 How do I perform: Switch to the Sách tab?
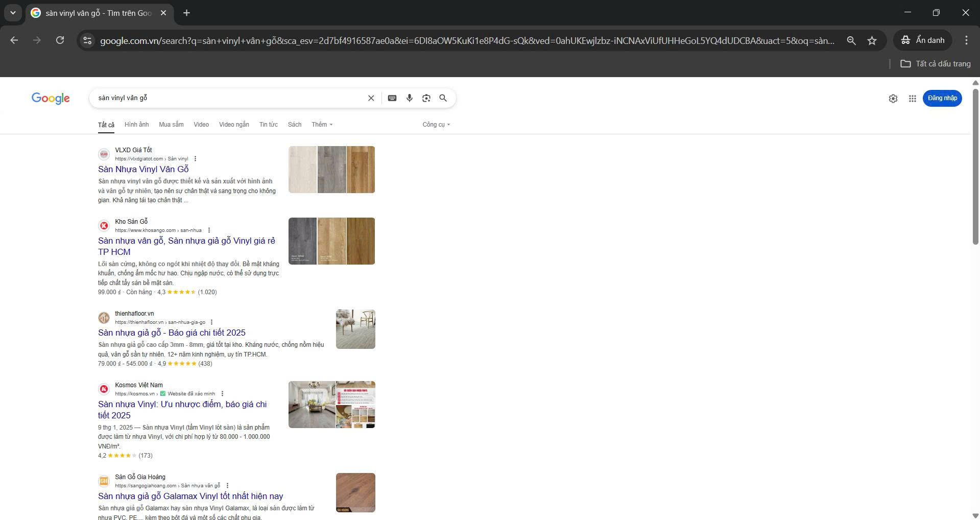295,125
